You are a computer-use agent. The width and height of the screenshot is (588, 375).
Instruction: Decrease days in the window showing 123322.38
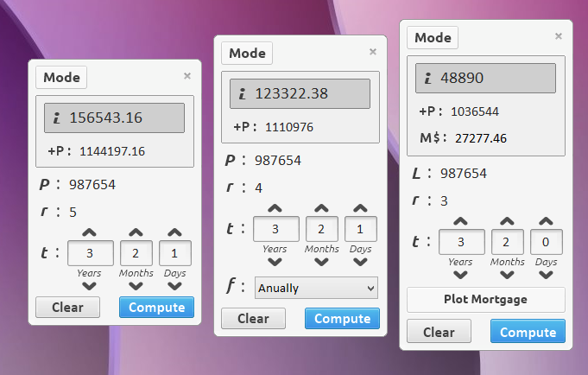tap(360, 264)
